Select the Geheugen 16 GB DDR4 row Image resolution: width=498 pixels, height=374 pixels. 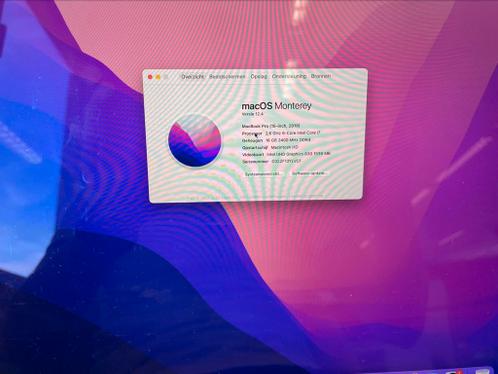coord(276,140)
